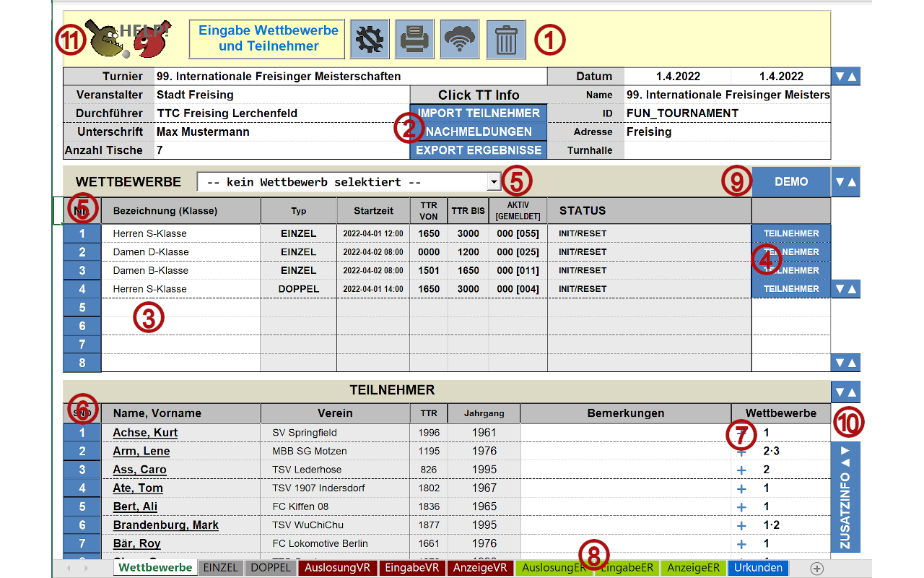Click the gear settings icon
The image size is (924, 578).
[x=370, y=39]
